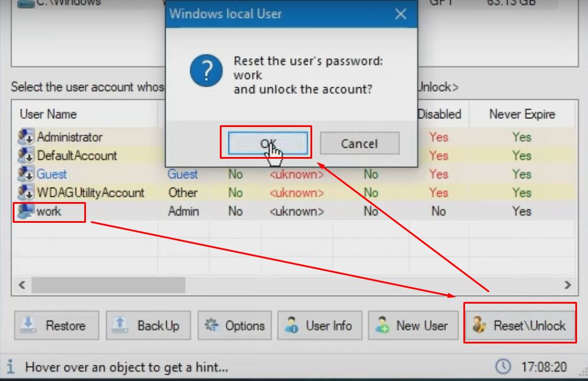This screenshot has height=381, width=588.
Task: Close the Windows local User dialog
Action: 400,15
